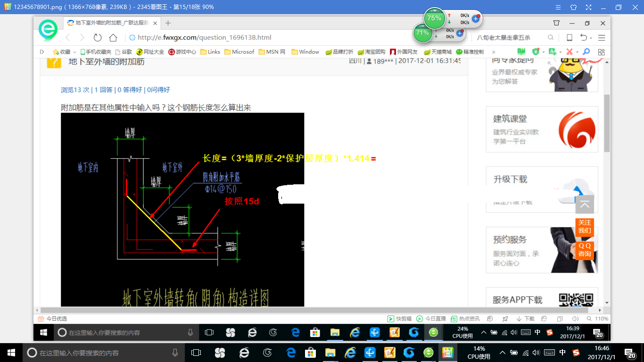Click the orange 关注我们 button
This screenshot has height=362, width=644.
(x=585, y=227)
